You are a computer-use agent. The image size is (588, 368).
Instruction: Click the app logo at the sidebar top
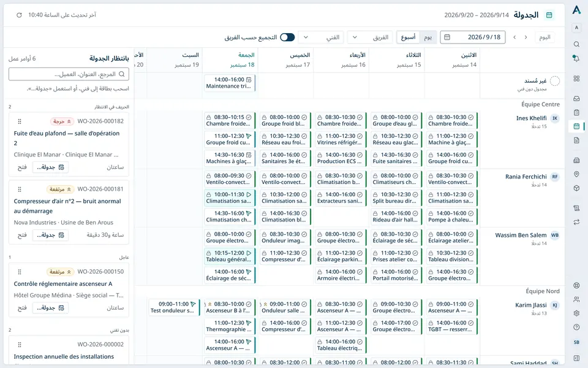tap(576, 10)
